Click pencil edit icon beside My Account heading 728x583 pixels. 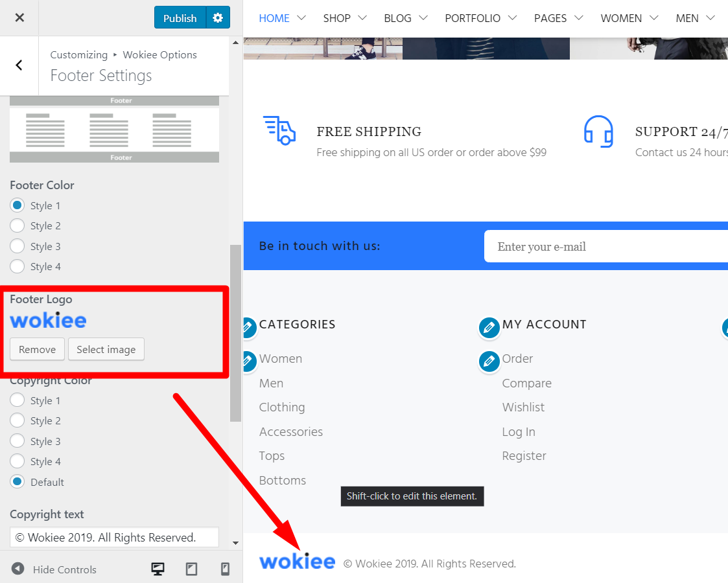tap(489, 328)
